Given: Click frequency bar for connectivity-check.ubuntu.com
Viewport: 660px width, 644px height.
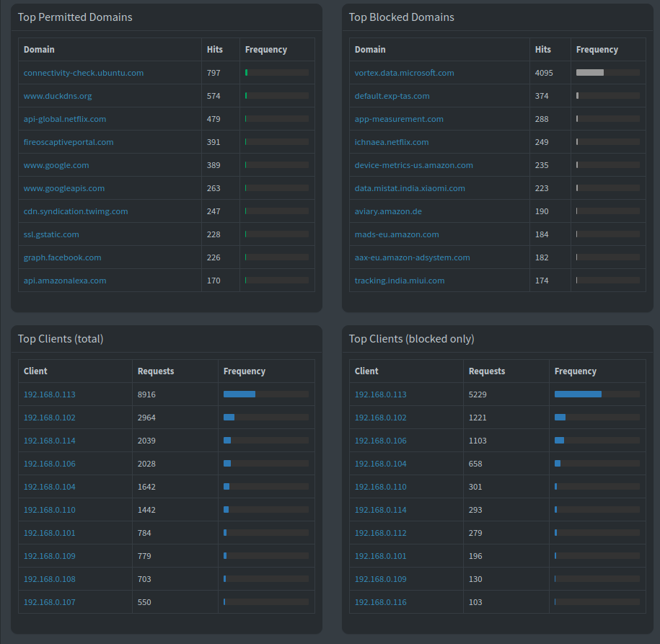Looking at the screenshot, I should pos(276,73).
